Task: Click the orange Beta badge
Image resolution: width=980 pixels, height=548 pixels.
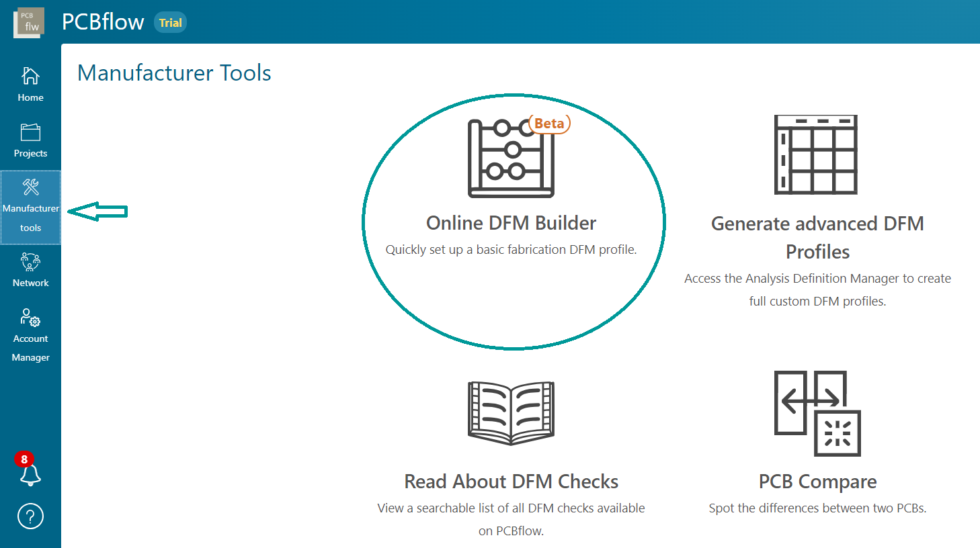Action: tap(549, 124)
